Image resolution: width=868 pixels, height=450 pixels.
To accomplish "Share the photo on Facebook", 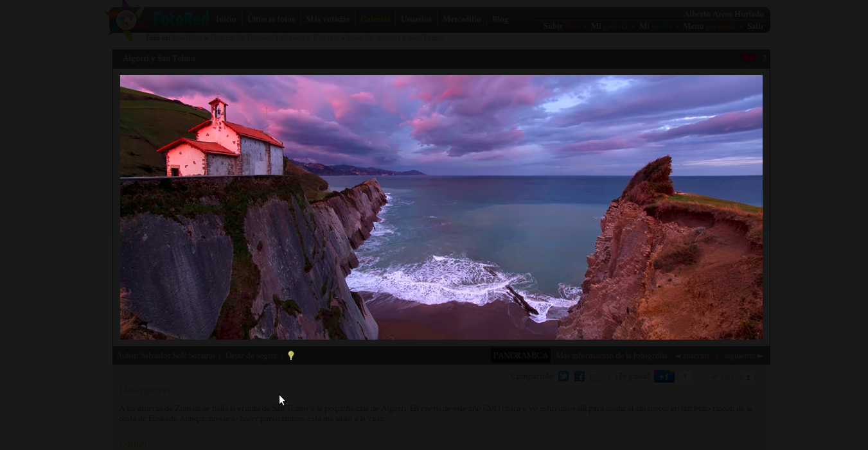I will click(580, 377).
